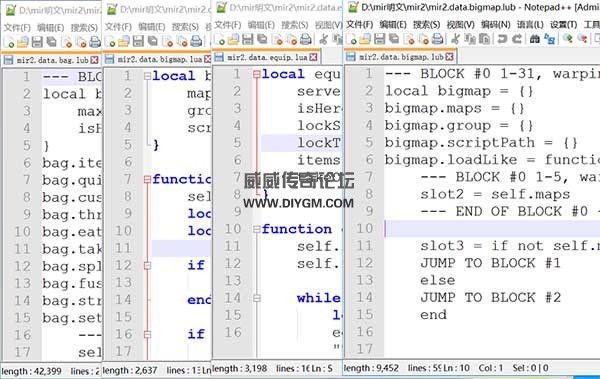Viewport: 600px width, 379px height.
Task: Close the mir2.data.bag.lub tab
Action: 95,60
